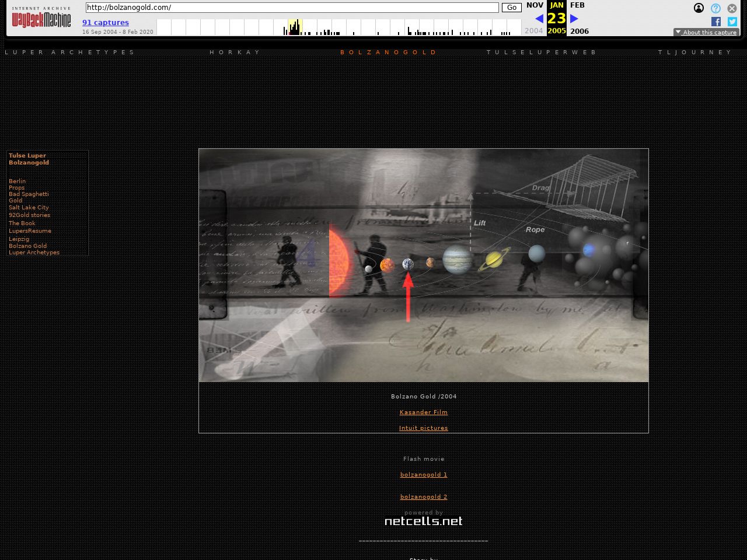Open the Wayback help icon
This screenshot has height=560, width=747.
tap(715, 8)
